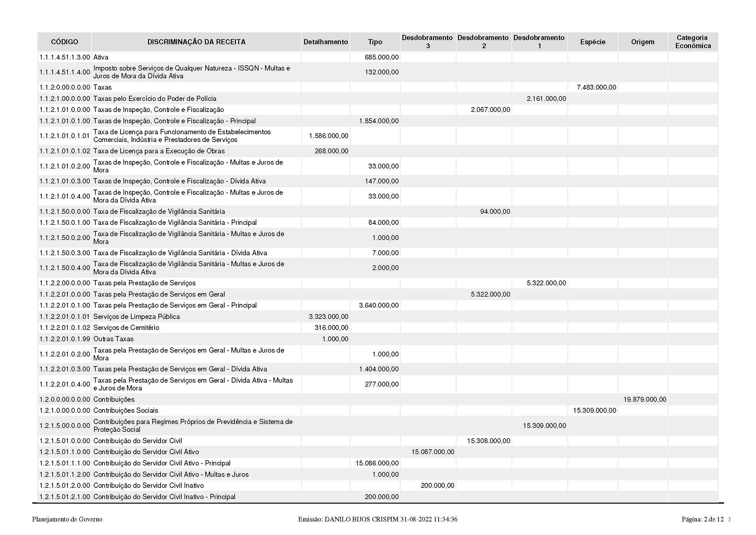756x535 pixels.
Task: Select the Taxas row with 7.483.000,00
Action: click(102, 87)
